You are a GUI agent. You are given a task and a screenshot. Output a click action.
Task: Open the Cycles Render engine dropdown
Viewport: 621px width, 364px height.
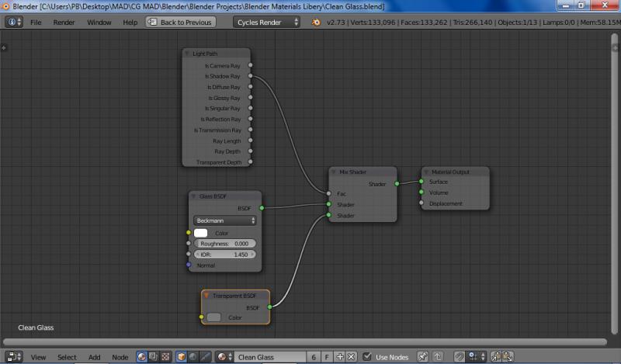267,23
